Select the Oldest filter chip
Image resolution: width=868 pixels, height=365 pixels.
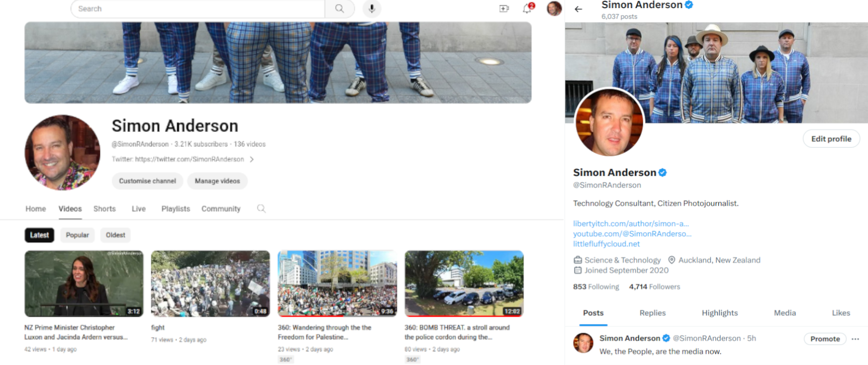tap(116, 235)
